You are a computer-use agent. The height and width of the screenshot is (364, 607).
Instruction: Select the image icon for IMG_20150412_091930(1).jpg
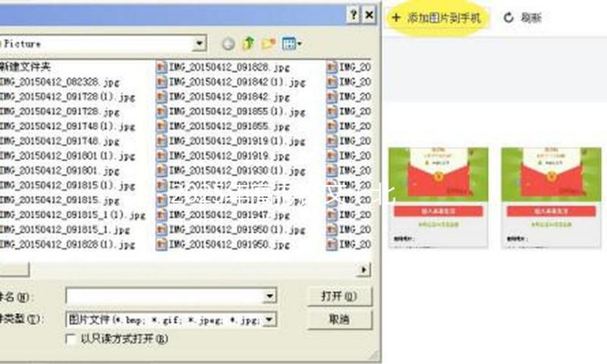pos(162,170)
